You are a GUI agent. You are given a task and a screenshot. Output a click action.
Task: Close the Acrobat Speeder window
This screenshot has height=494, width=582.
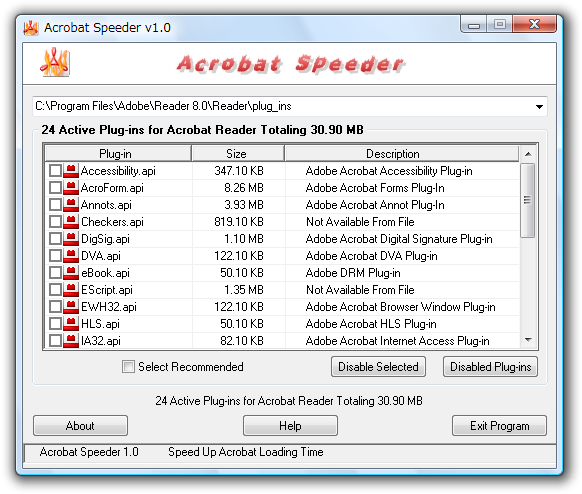(534, 24)
